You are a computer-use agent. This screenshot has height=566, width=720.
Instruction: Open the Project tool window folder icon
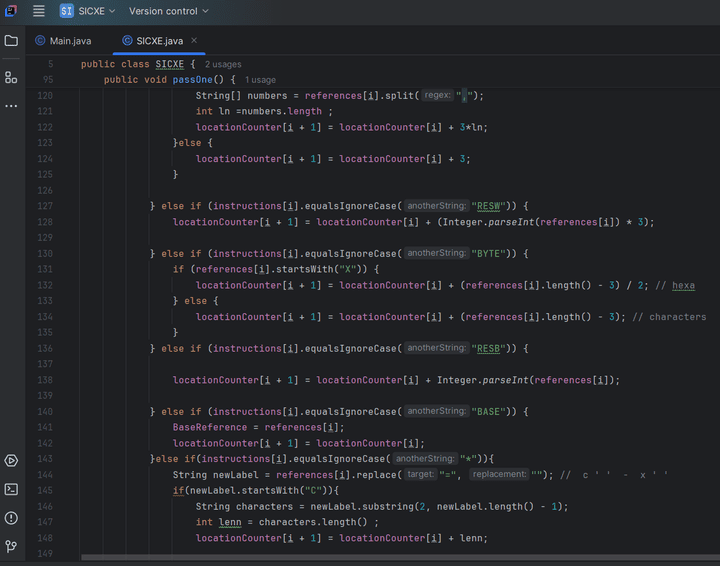(11, 41)
